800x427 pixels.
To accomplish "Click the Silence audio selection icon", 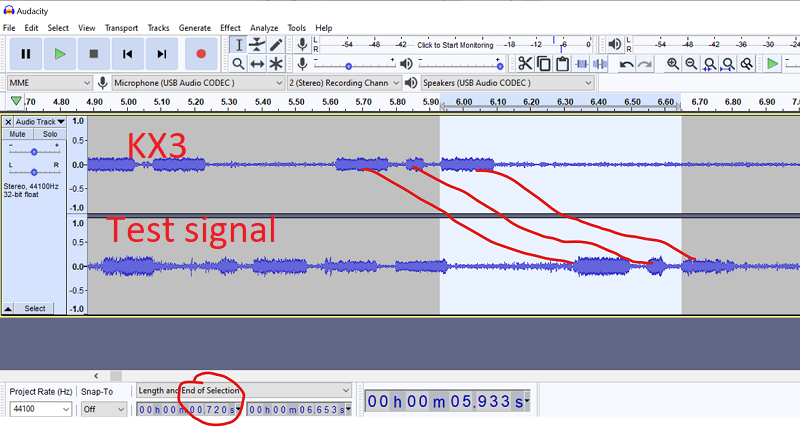I will pyautogui.click(x=599, y=64).
